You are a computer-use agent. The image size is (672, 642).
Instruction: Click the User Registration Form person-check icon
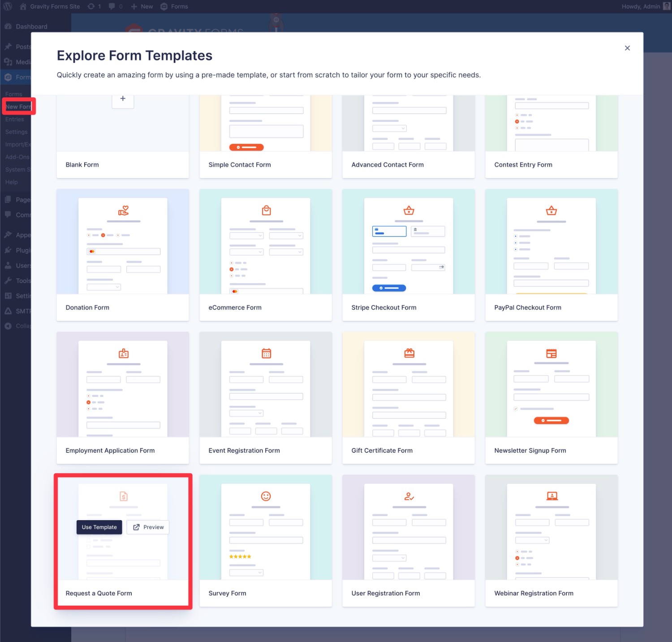point(409,496)
